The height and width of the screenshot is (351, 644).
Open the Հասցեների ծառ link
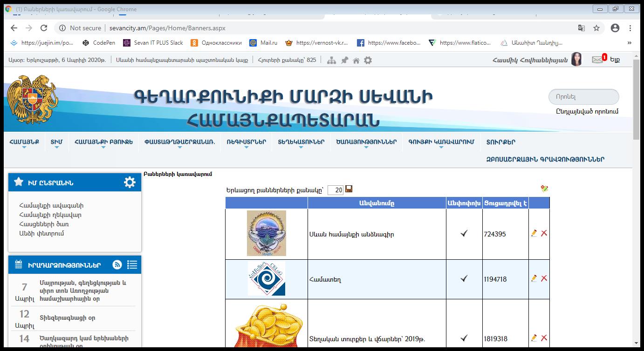click(44, 224)
